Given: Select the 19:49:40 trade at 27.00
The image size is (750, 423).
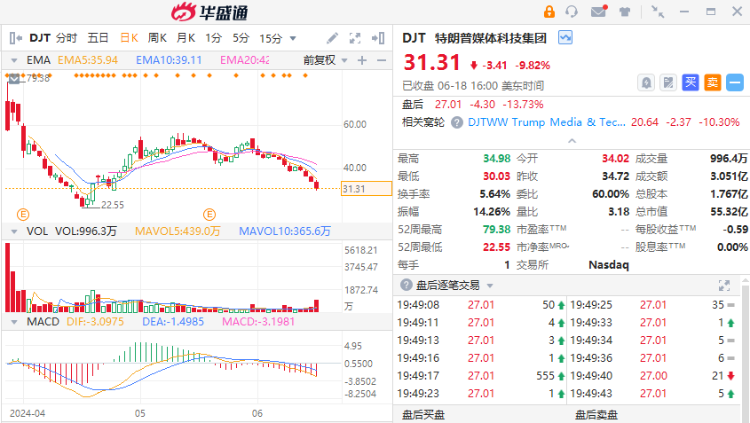Looking at the screenshot, I should (653, 376).
